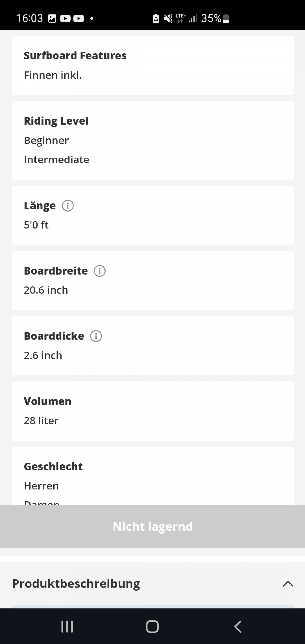Collapse the Produktbeschreibung chevron
The width and height of the screenshot is (305, 644).
point(288,584)
